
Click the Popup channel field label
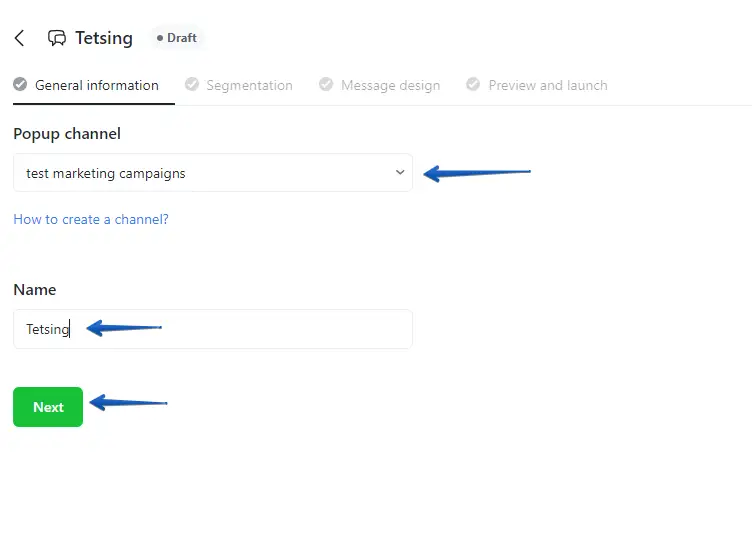coord(67,134)
